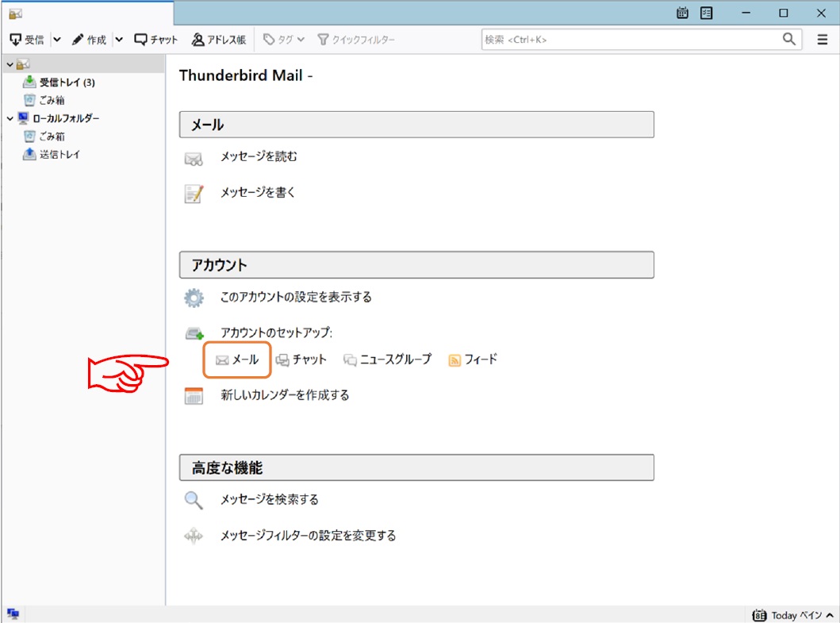840x623 pixels.
Task: Select ローカルフォルダー in the folder tree
Action: coord(59,118)
